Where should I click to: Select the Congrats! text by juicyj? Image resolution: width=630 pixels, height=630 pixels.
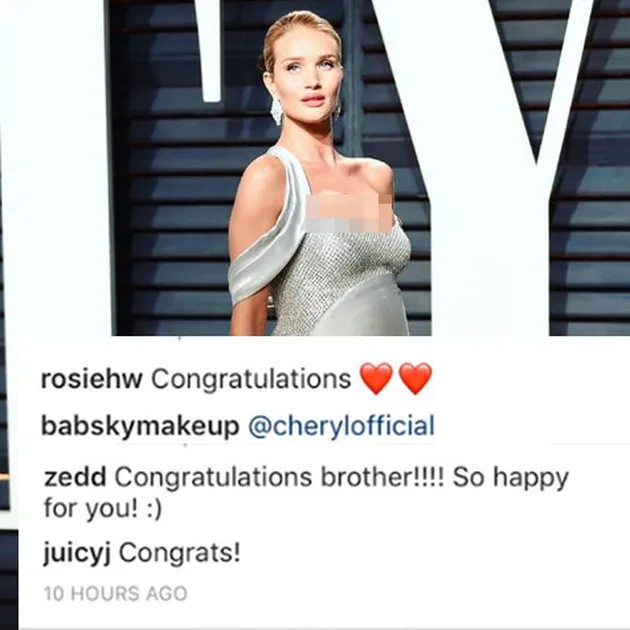[x=179, y=554]
